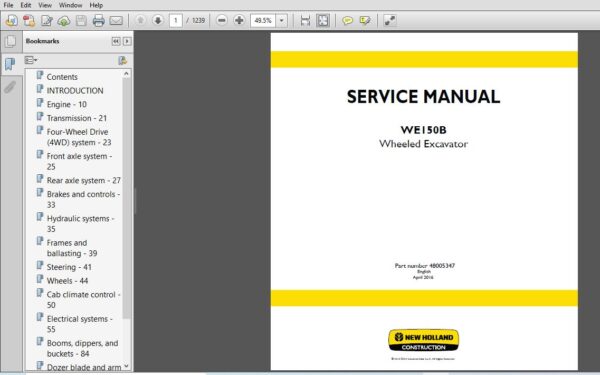The image size is (600, 375).
Task: Click the Fit width scrolling icon
Action: [305, 20]
